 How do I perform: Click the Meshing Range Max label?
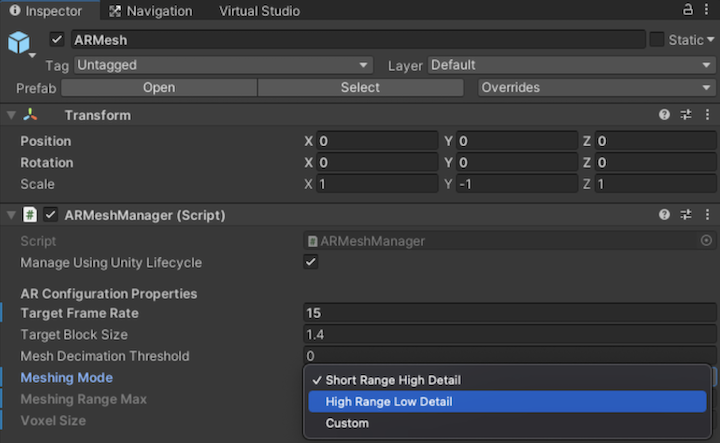84,399
